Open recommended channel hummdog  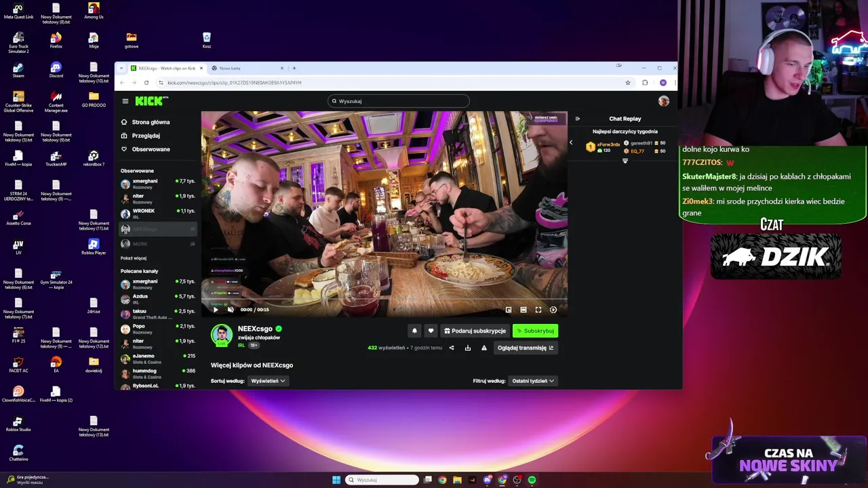(157, 373)
